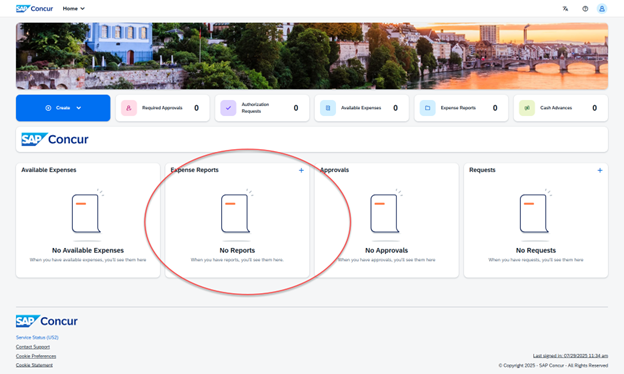
Task: Click the Last signed in timestamp
Action: click(x=570, y=356)
